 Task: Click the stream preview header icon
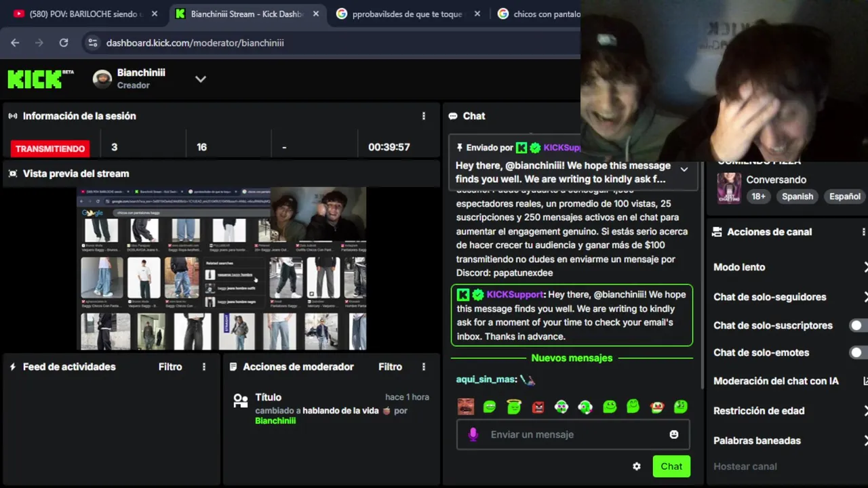click(x=12, y=174)
